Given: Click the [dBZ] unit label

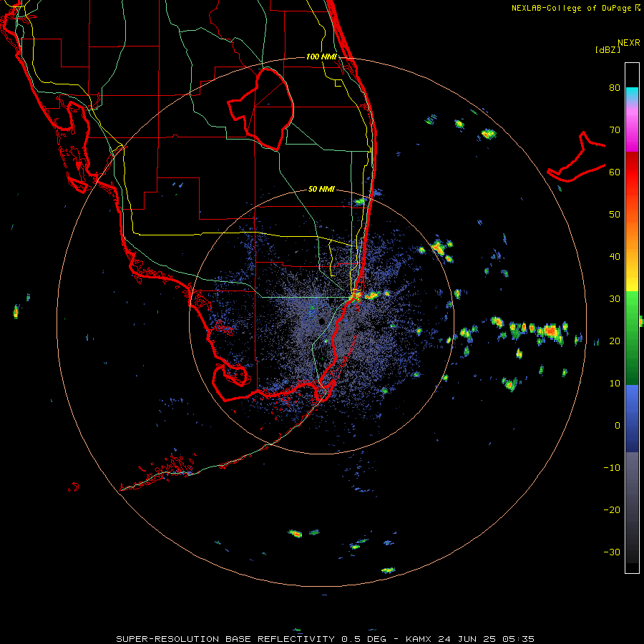Looking at the screenshot, I should point(608,49).
